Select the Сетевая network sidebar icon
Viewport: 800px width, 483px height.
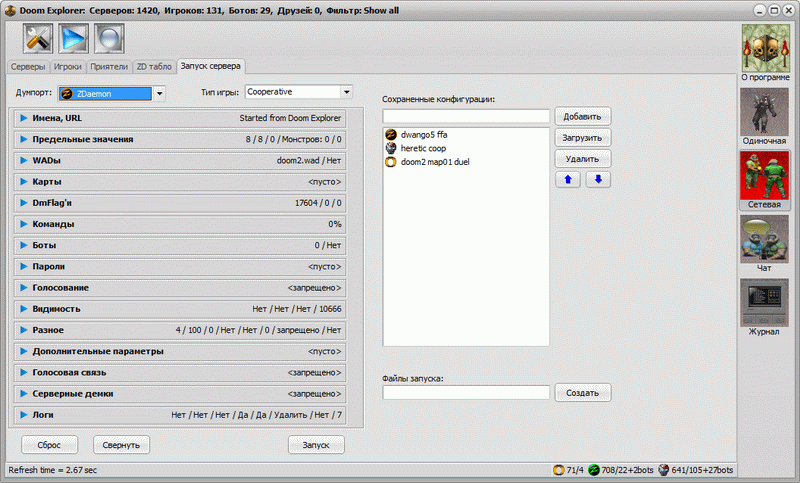(764, 175)
